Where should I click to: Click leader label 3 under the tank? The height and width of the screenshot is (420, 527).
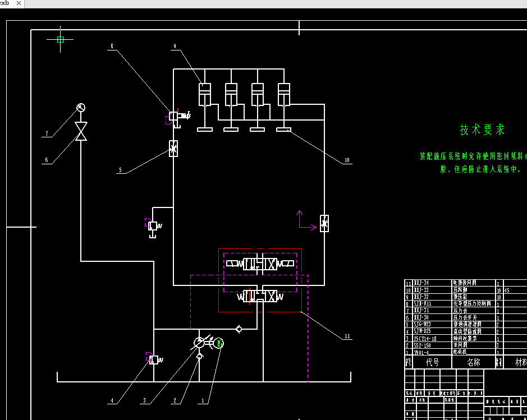point(145,400)
